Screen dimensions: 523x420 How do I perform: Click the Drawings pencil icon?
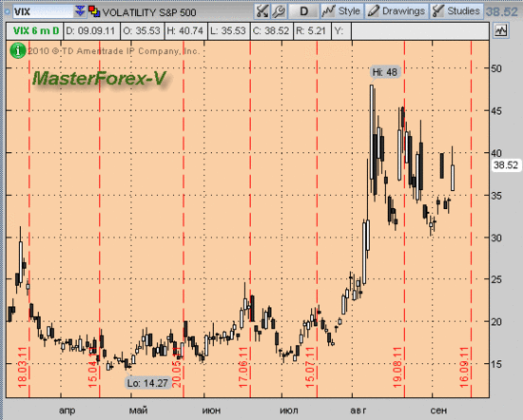tap(374, 11)
